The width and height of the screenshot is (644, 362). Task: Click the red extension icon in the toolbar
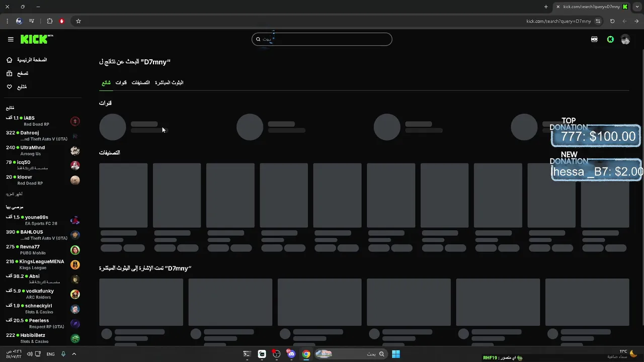[62, 21]
